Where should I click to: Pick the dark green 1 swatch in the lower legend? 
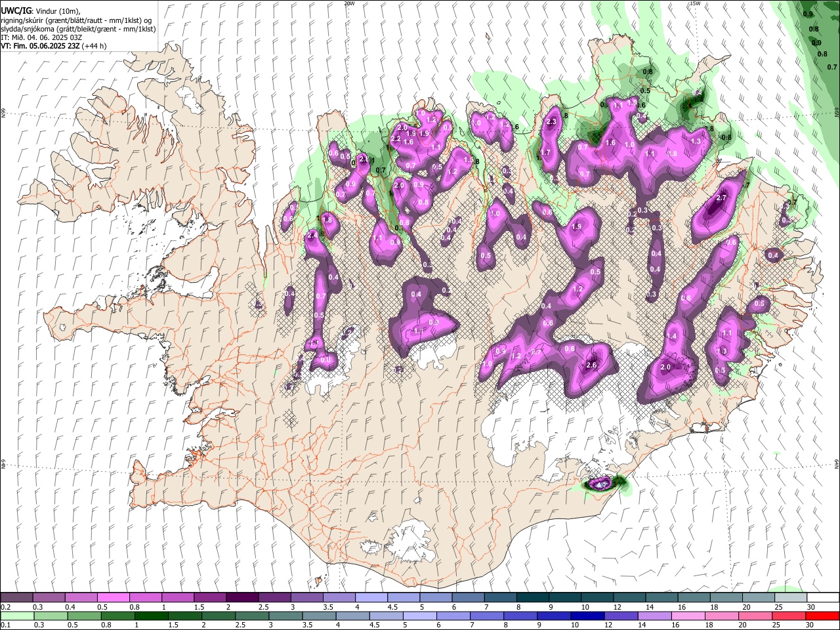point(151,616)
